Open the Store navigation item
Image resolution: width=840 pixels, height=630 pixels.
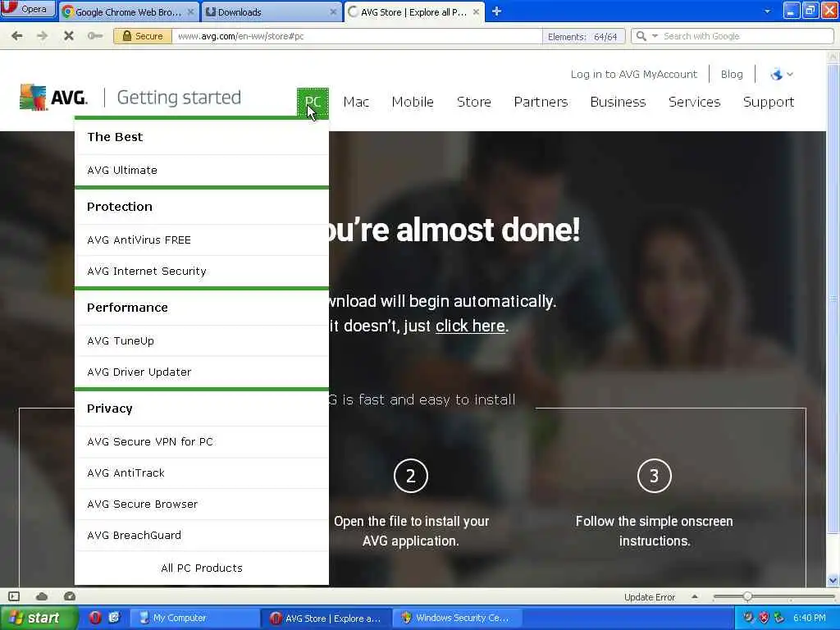point(474,102)
